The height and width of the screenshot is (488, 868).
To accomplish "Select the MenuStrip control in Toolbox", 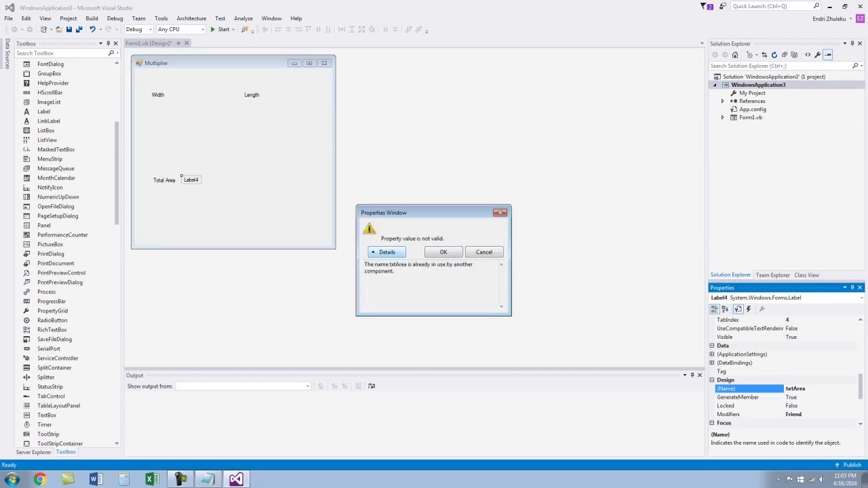I will (x=50, y=159).
